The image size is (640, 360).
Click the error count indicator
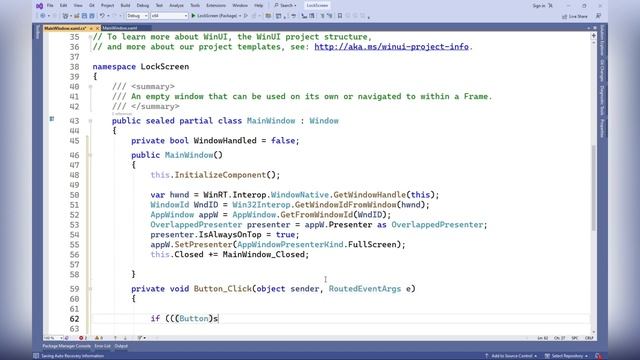point(83,338)
